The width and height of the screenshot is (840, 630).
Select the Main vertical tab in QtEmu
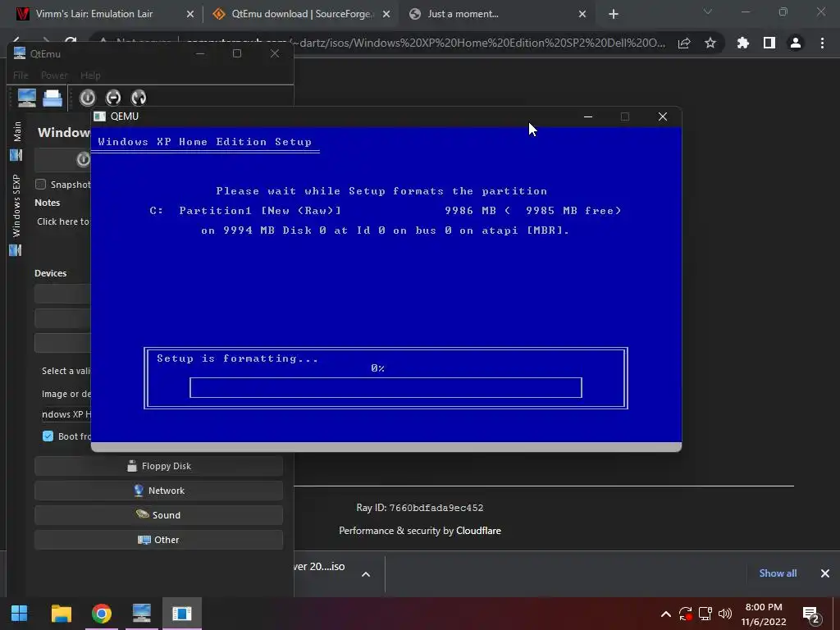[x=16, y=132]
